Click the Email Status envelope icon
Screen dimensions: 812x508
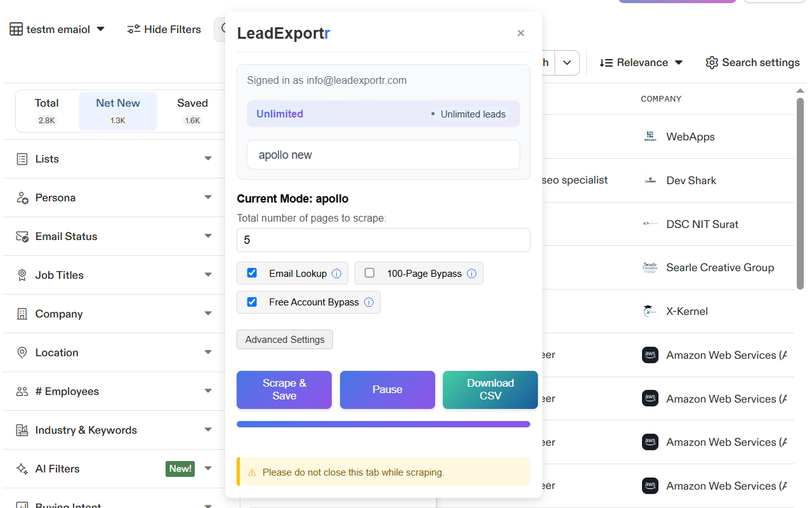pos(22,236)
